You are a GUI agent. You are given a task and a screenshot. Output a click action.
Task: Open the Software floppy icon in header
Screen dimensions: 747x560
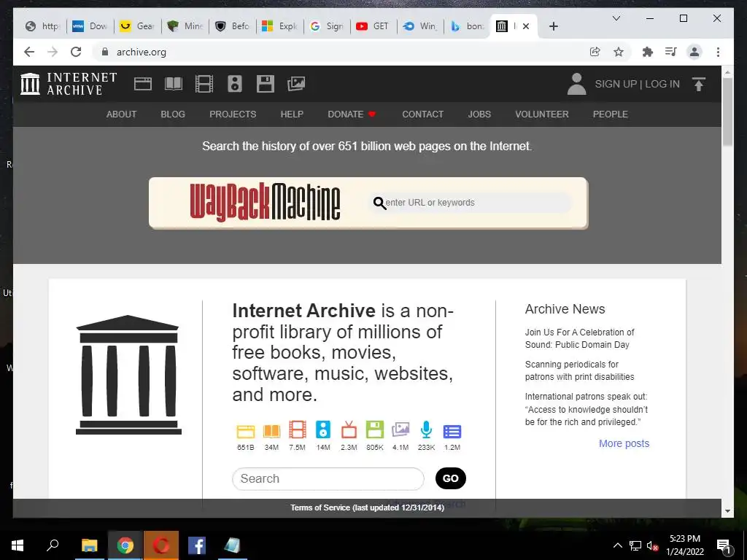tap(266, 84)
